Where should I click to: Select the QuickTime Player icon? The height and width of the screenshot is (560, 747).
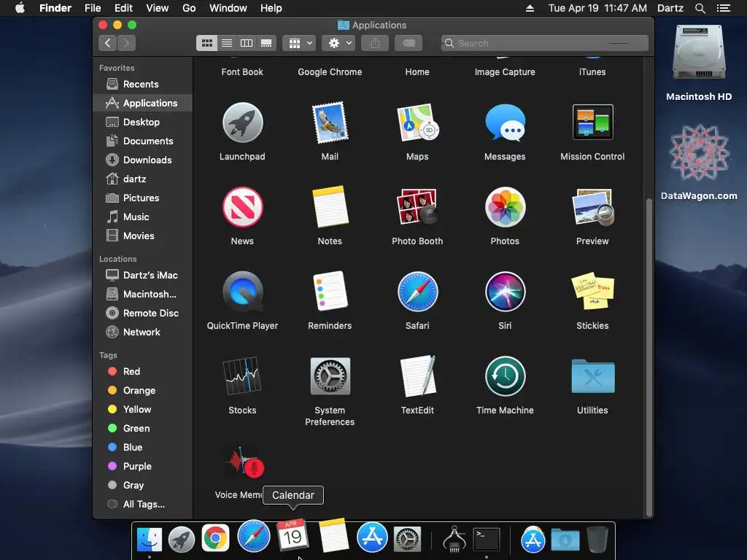tap(242, 292)
